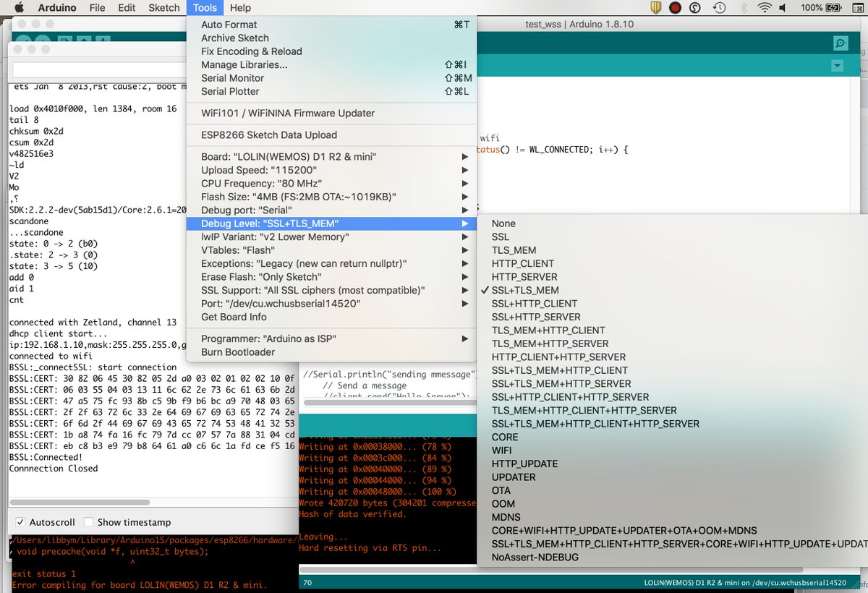Expand the lwIP Variant submenu
This screenshot has width=868, height=593.
[x=331, y=236]
